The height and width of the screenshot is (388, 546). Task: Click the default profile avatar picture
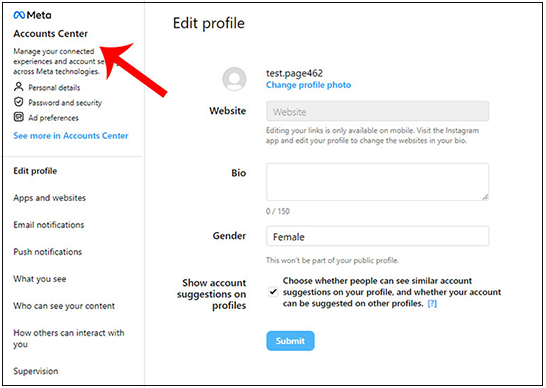click(x=234, y=79)
